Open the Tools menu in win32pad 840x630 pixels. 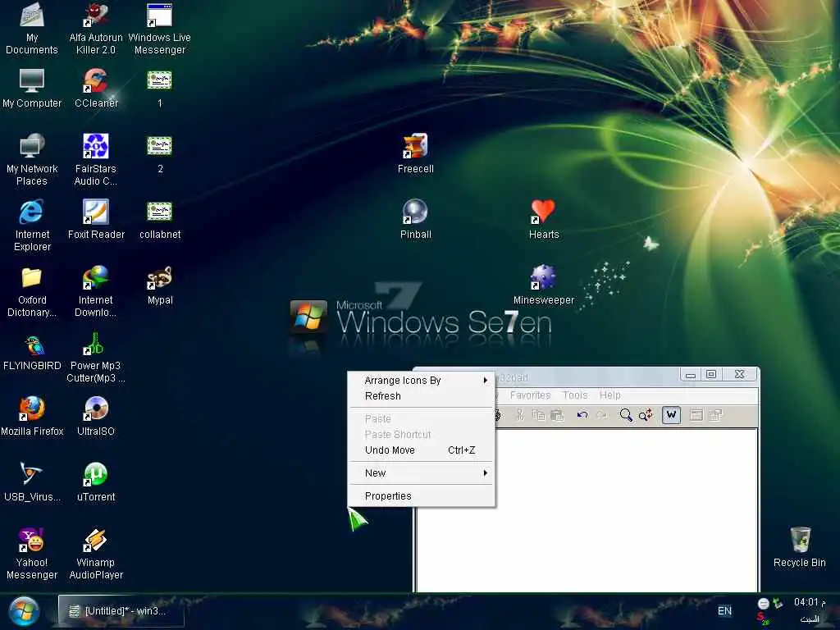tap(575, 395)
